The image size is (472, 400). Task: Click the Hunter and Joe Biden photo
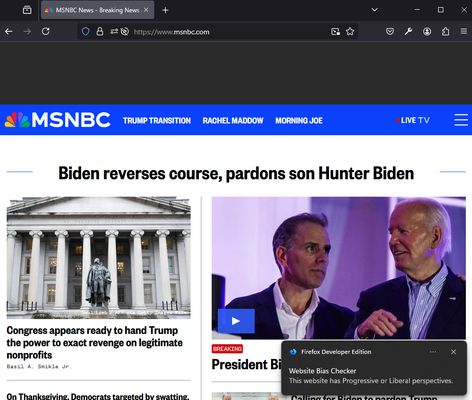coord(339,268)
